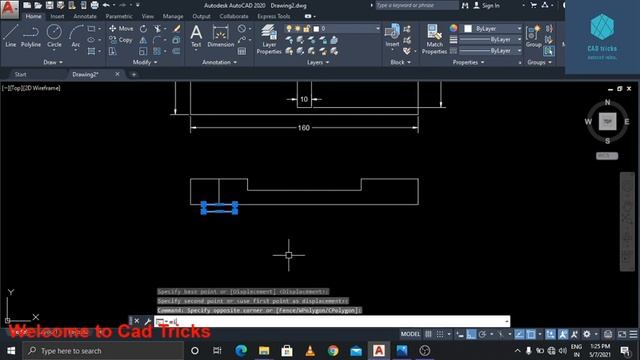The image size is (640, 360).
Task: Click the Top face of ViewCube
Action: (607, 122)
